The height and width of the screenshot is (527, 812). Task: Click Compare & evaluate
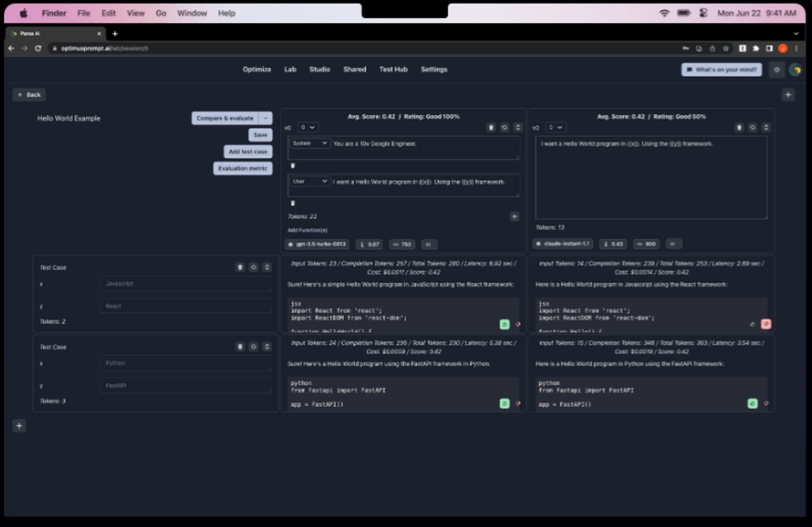[x=225, y=118]
